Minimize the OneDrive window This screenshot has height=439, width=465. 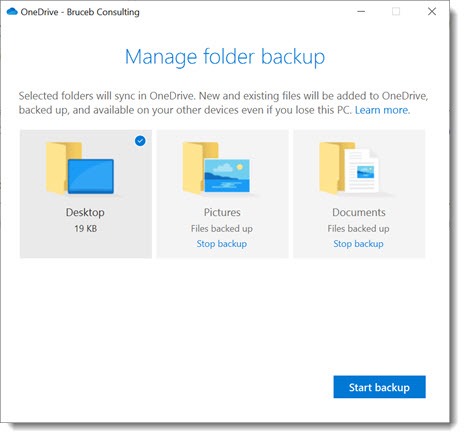[361, 12]
